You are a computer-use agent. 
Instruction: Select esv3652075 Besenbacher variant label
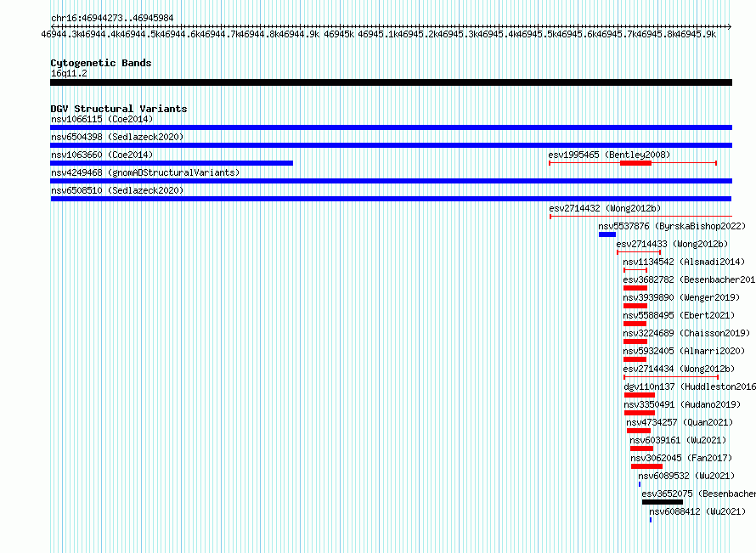click(698, 494)
